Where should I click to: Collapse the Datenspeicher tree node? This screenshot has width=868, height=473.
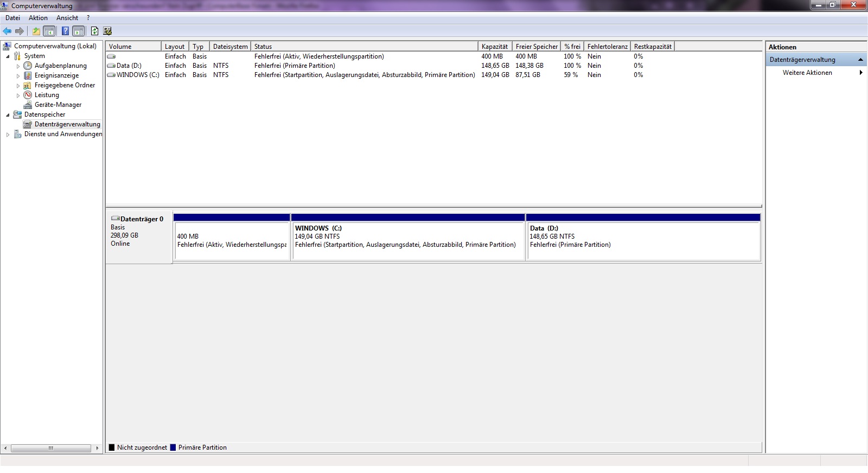(x=8, y=115)
